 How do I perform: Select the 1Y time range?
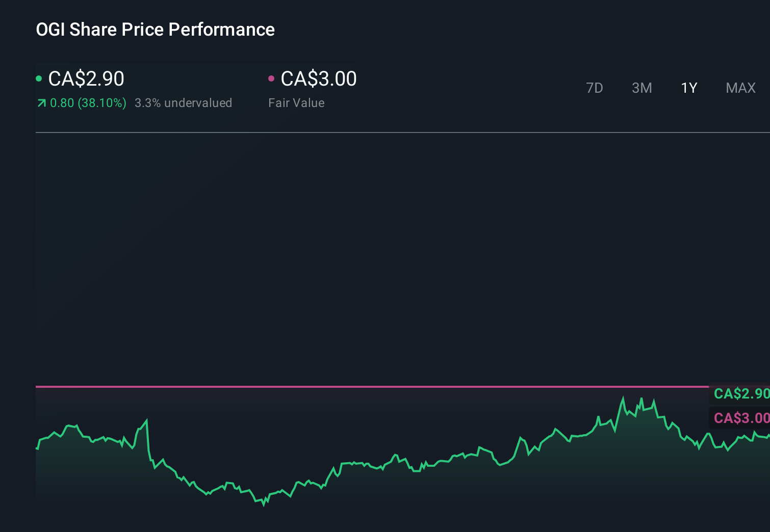[689, 88]
